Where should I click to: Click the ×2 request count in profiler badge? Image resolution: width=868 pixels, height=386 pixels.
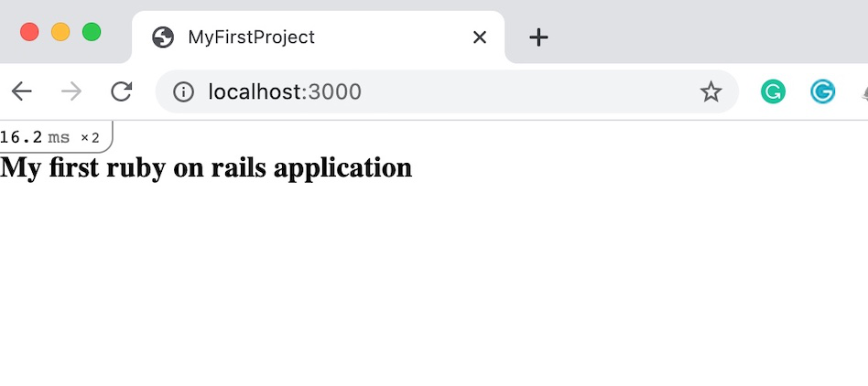tap(90, 138)
